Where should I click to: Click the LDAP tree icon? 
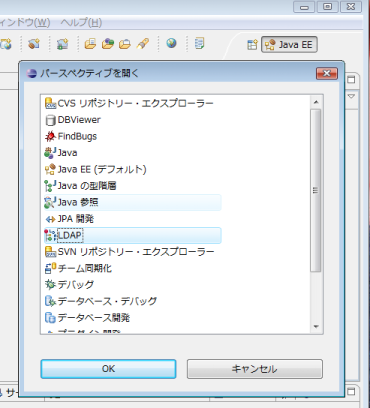point(50,235)
